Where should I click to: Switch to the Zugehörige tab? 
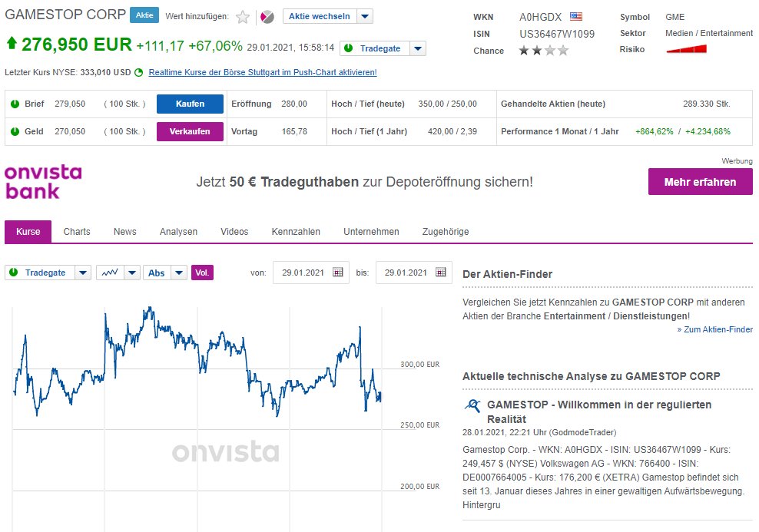(446, 232)
